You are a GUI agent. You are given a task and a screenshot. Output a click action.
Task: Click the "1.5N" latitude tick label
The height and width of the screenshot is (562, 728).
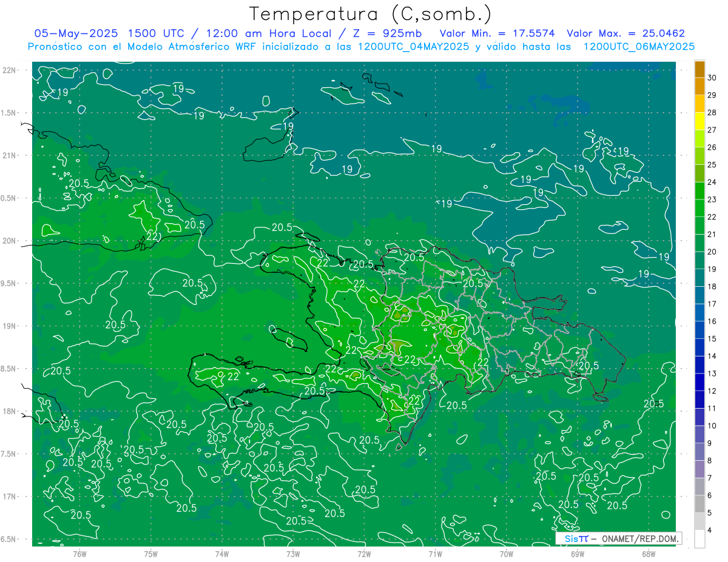9,113
